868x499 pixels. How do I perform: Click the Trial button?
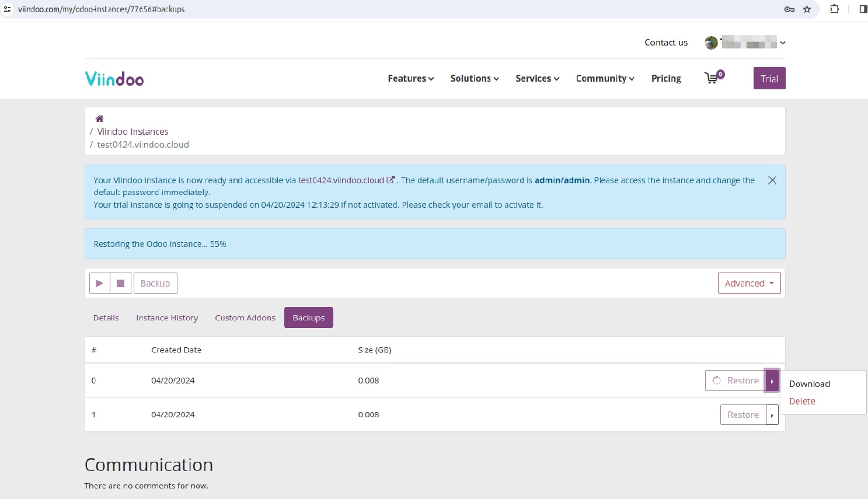769,79
